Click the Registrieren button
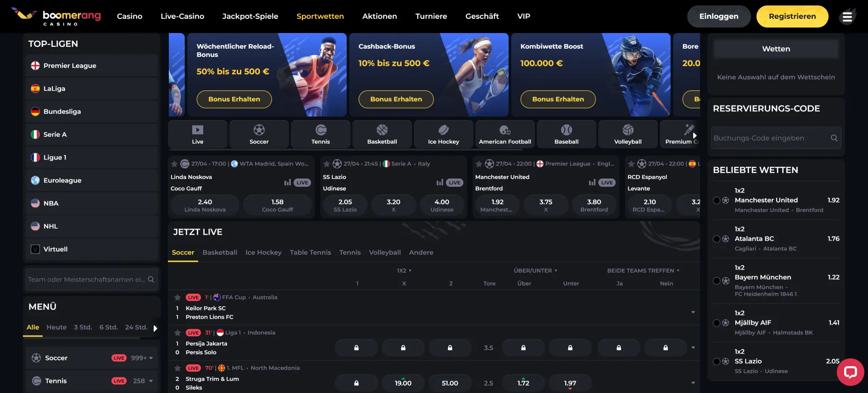Image resolution: width=868 pixels, height=393 pixels. click(792, 17)
